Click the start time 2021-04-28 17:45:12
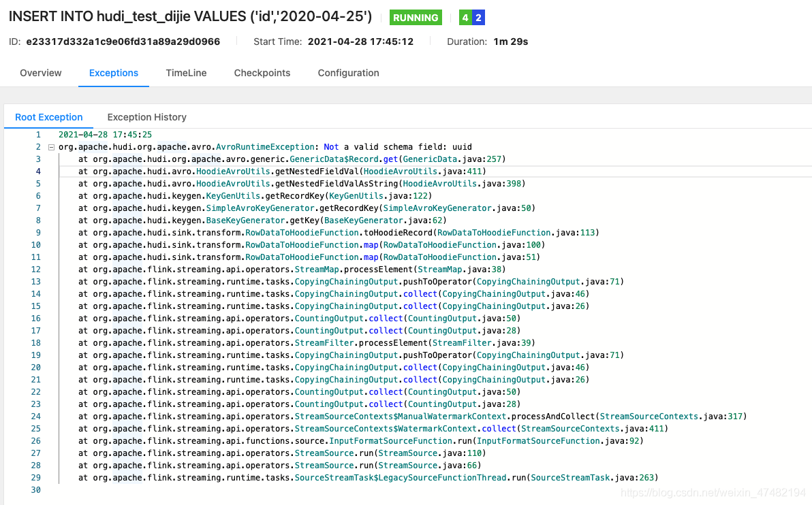The image size is (812, 505). [x=360, y=42]
